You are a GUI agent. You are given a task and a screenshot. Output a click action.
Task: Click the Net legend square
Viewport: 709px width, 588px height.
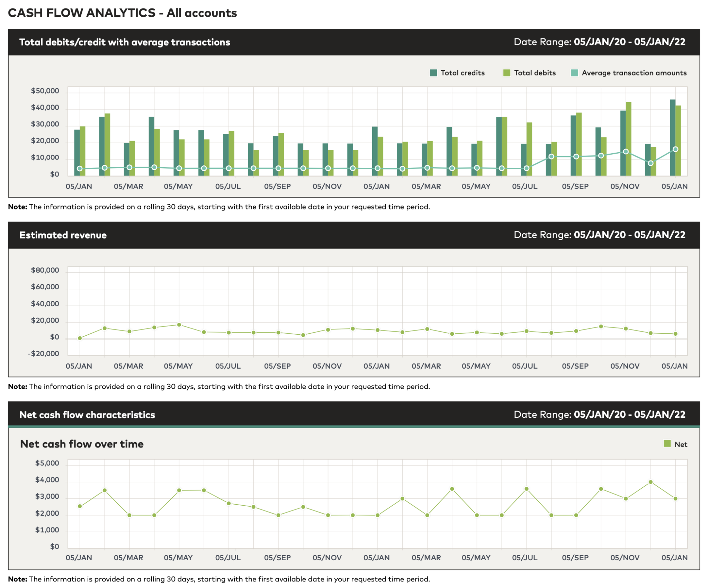pos(667,444)
